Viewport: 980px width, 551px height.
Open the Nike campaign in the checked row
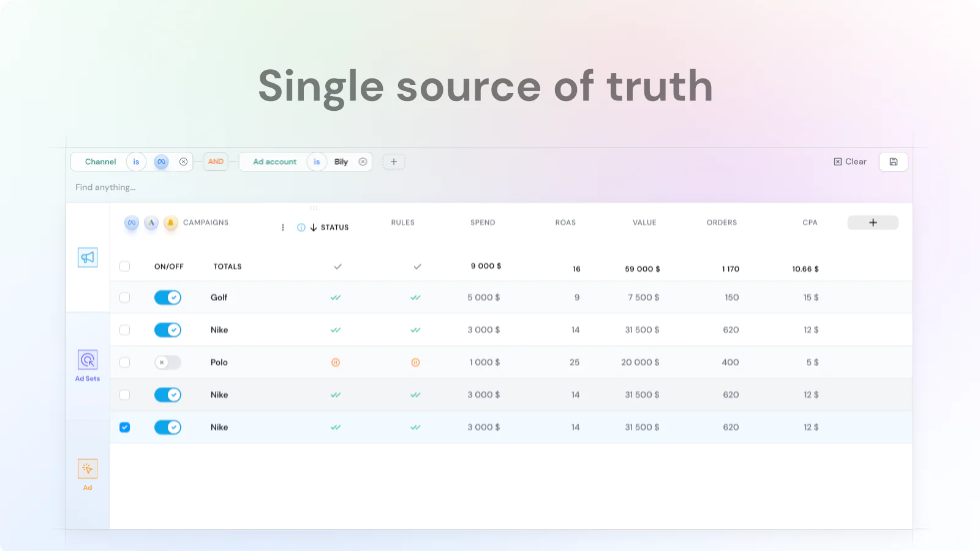(x=219, y=427)
